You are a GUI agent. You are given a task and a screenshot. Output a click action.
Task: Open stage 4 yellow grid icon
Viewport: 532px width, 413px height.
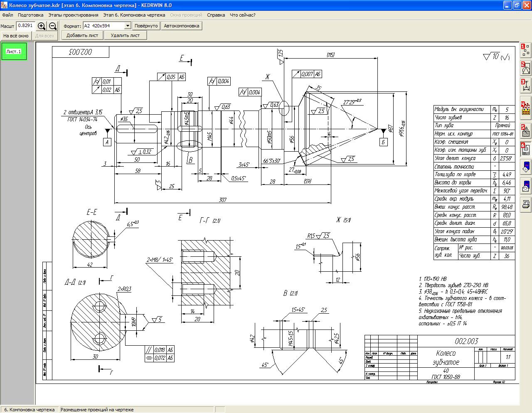point(526,108)
